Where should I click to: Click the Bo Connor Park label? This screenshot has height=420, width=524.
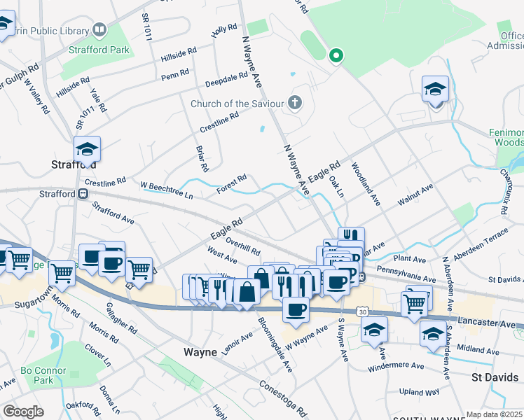pyautogui.click(x=43, y=375)
